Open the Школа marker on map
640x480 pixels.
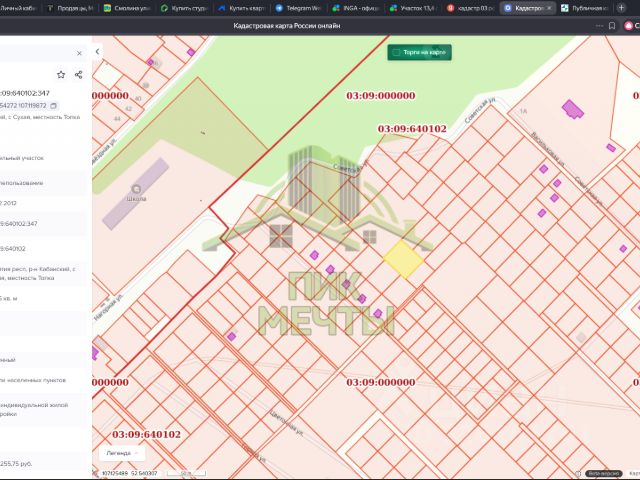coord(136,189)
